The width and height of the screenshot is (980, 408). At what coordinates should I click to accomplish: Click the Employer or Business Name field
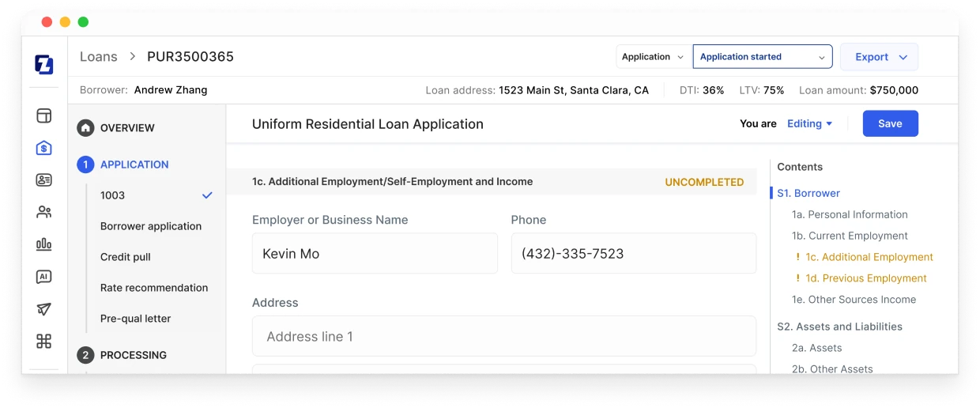point(375,253)
